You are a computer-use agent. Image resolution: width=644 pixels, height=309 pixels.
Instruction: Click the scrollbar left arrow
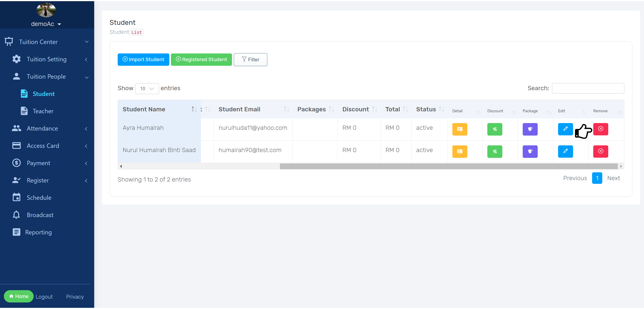point(121,166)
